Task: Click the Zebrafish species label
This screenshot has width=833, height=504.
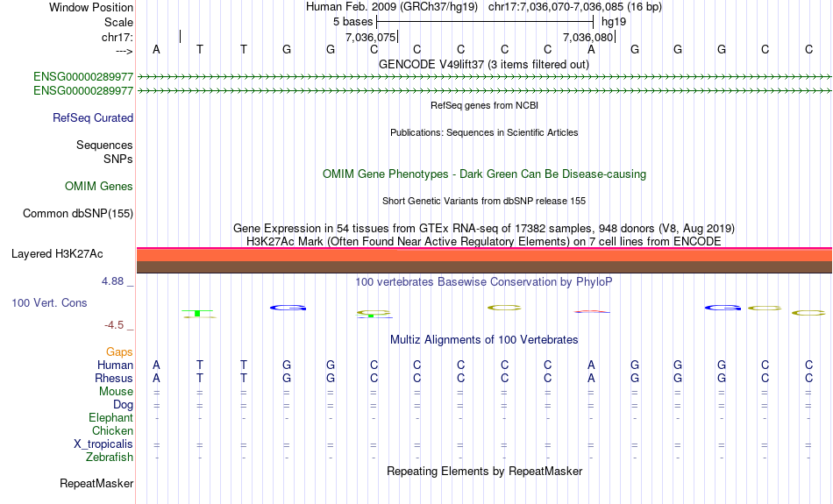Action: point(110,458)
